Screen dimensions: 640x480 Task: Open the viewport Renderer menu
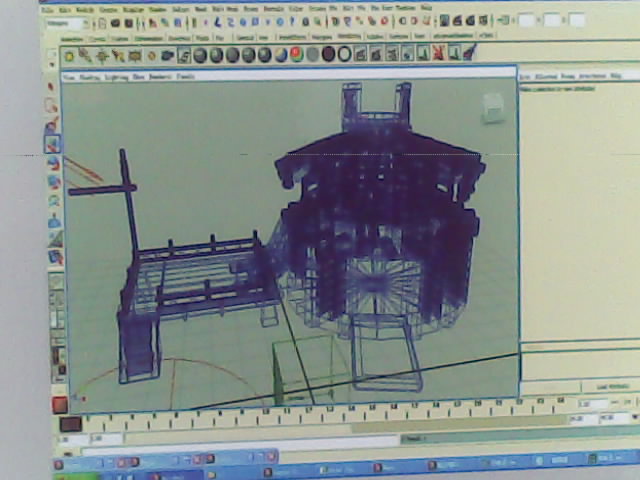point(160,77)
